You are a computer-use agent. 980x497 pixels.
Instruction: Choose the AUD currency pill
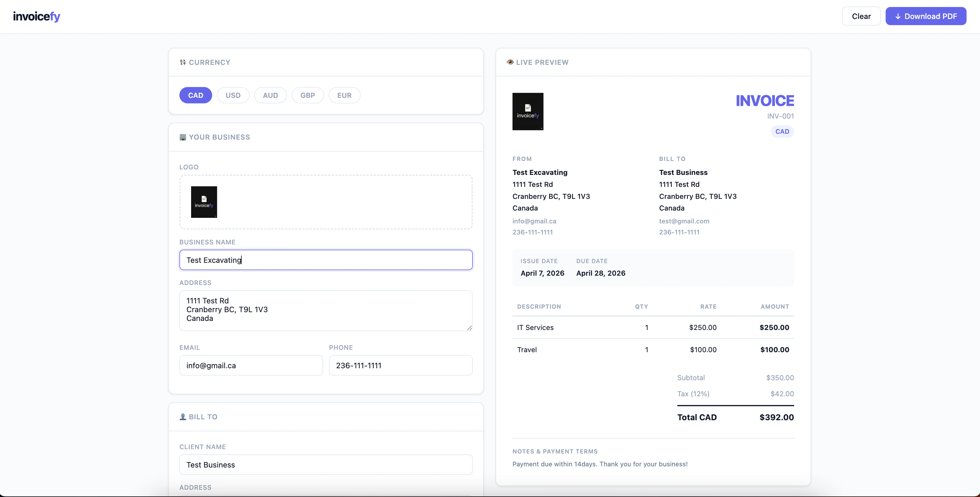click(270, 95)
